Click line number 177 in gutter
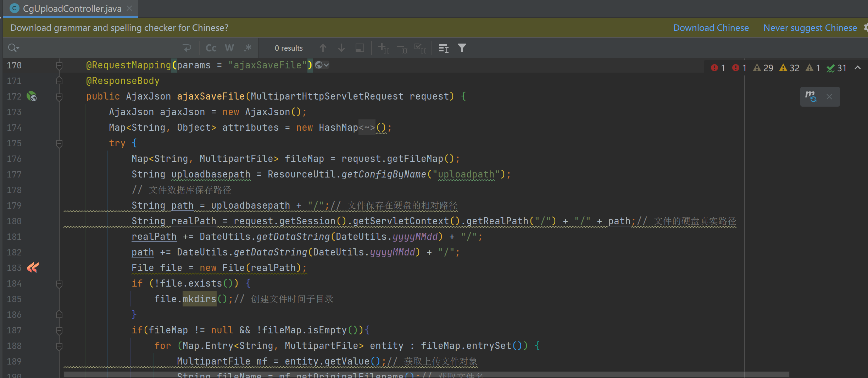Image resolution: width=868 pixels, height=378 pixels. [x=14, y=174]
